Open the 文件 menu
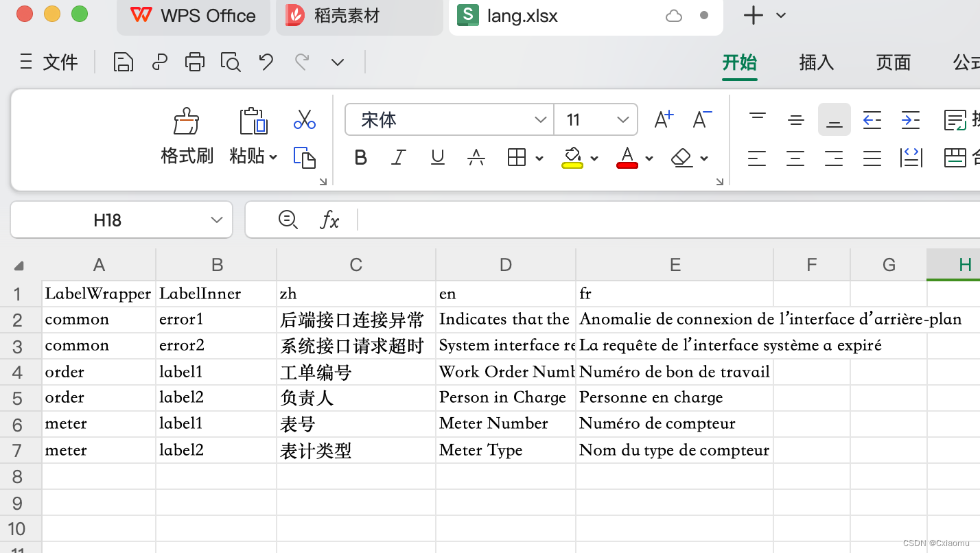 click(60, 62)
